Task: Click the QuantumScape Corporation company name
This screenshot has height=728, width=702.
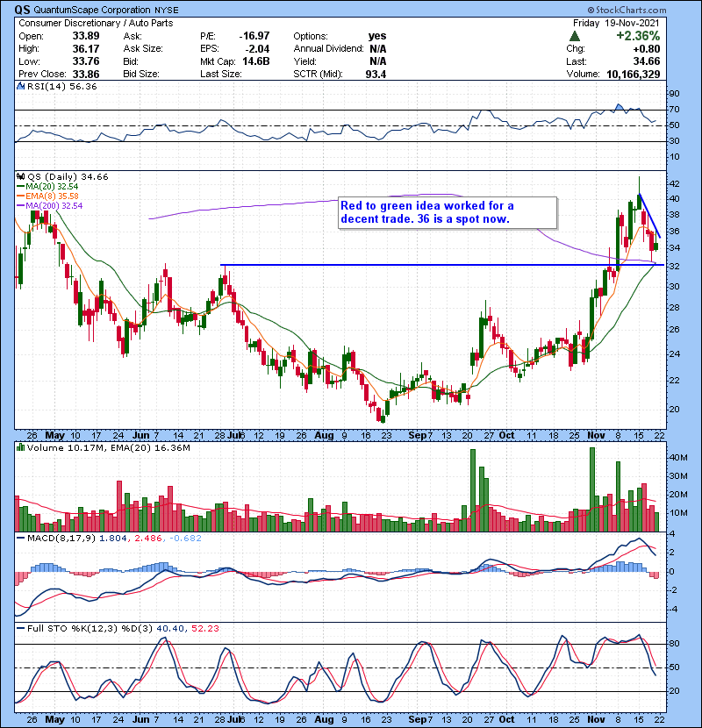Action: tap(92, 10)
